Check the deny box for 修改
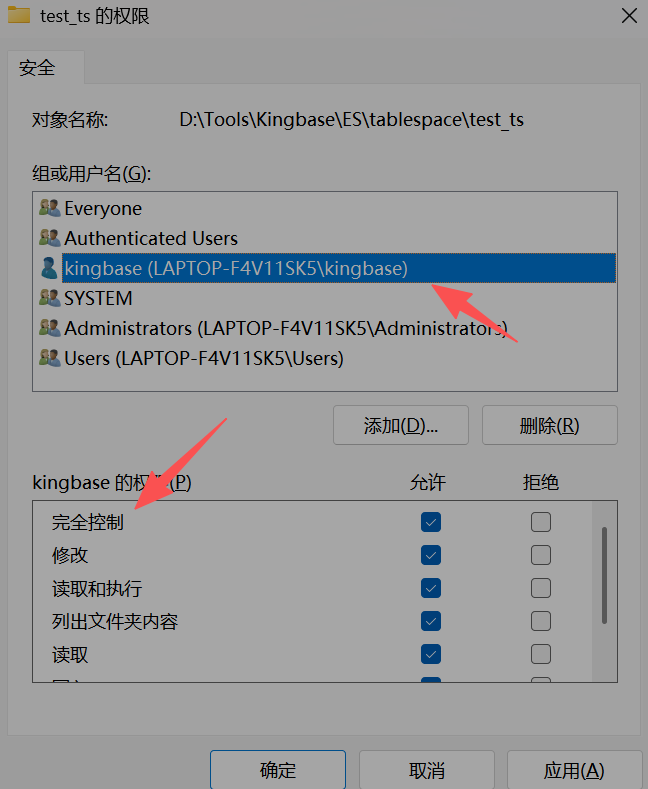Viewport: 648px width, 789px height. 541,555
